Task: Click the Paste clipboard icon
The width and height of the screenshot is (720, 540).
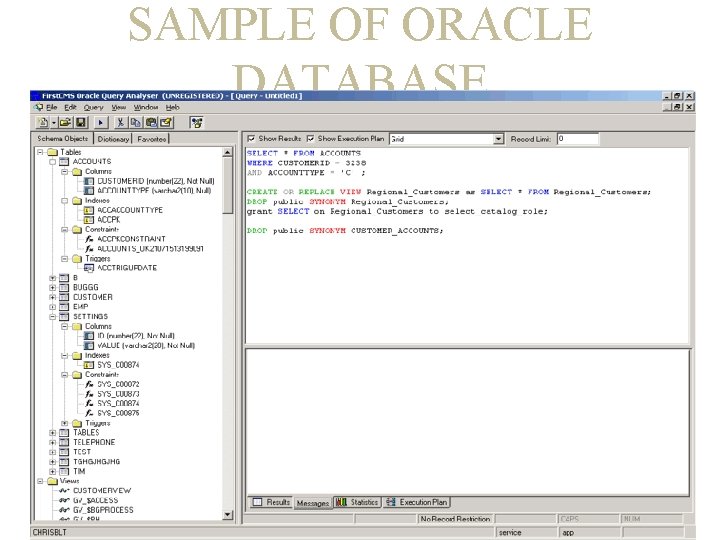Action: coord(151,123)
